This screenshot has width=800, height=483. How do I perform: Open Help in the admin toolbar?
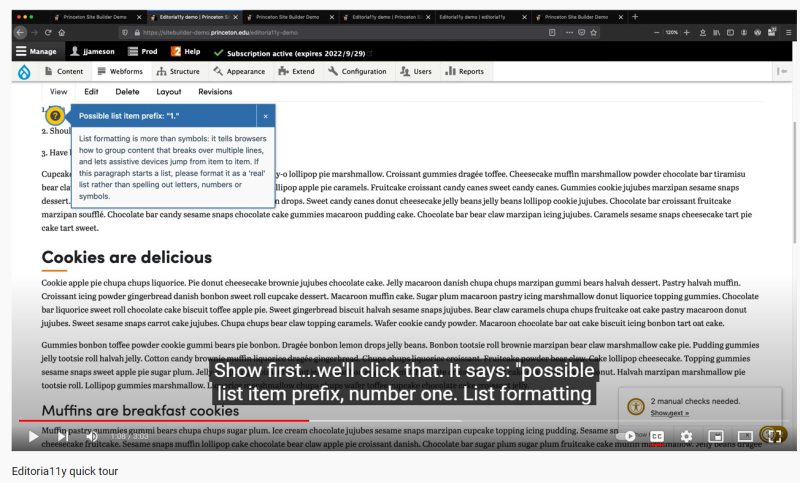(x=186, y=52)
